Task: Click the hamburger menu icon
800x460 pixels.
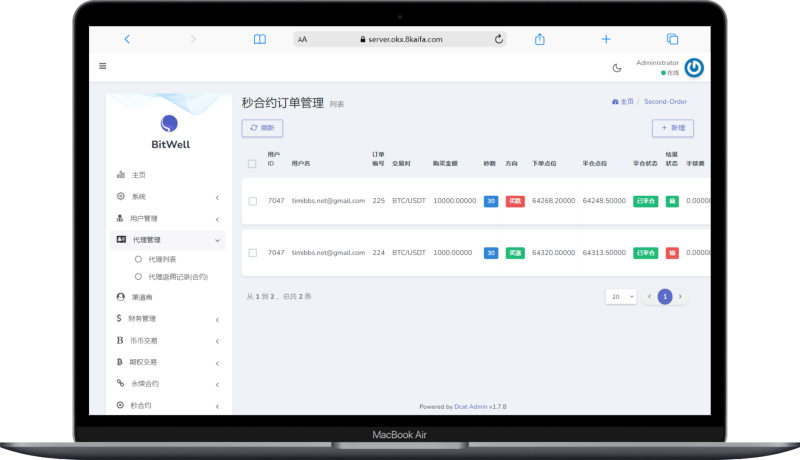Action: (102, 67)
